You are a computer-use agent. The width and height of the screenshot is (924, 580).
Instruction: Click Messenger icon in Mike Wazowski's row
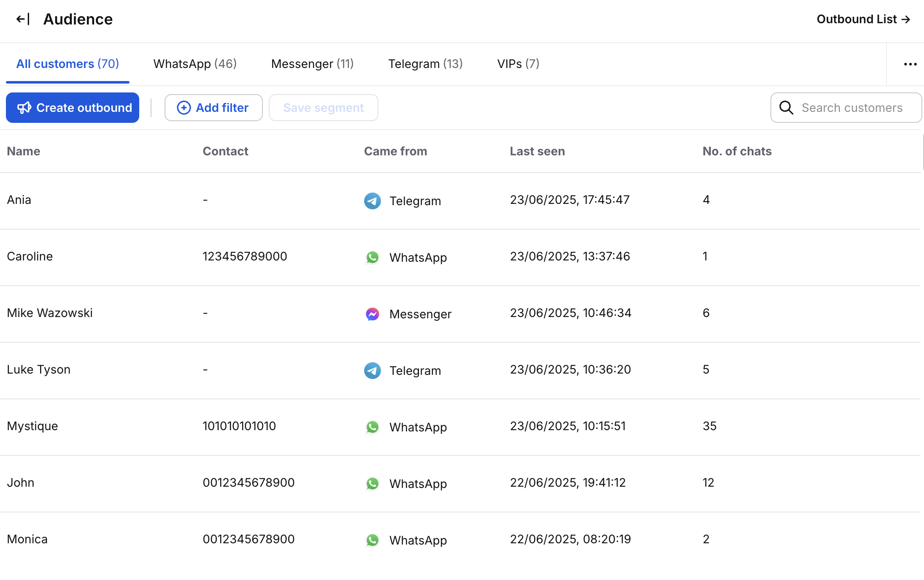[372, 314]
